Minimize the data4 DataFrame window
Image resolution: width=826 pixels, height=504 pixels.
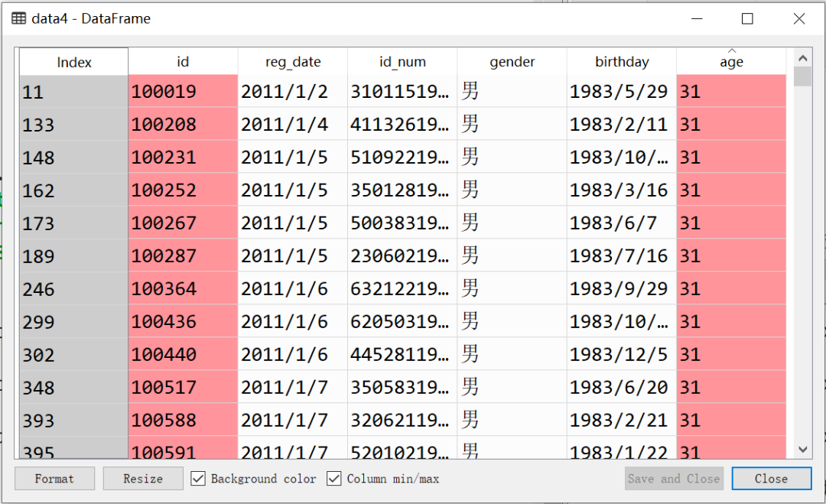(697, 19)
